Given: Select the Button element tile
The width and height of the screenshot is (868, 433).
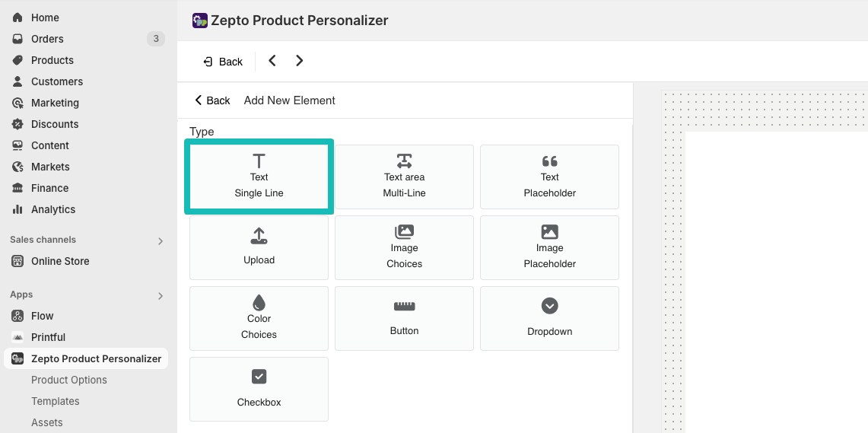Looking at the screenshot, I should click(x=404, y=318).
